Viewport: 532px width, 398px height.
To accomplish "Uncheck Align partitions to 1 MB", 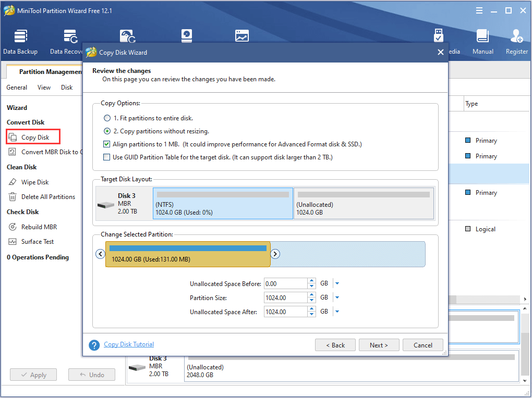I will 106,144.
